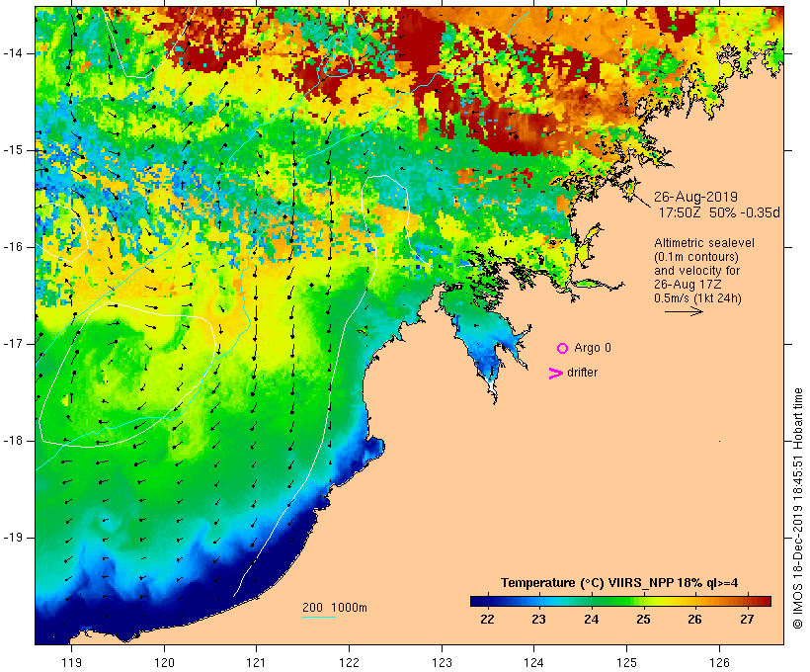Click colorbar tick label 23

538,620
